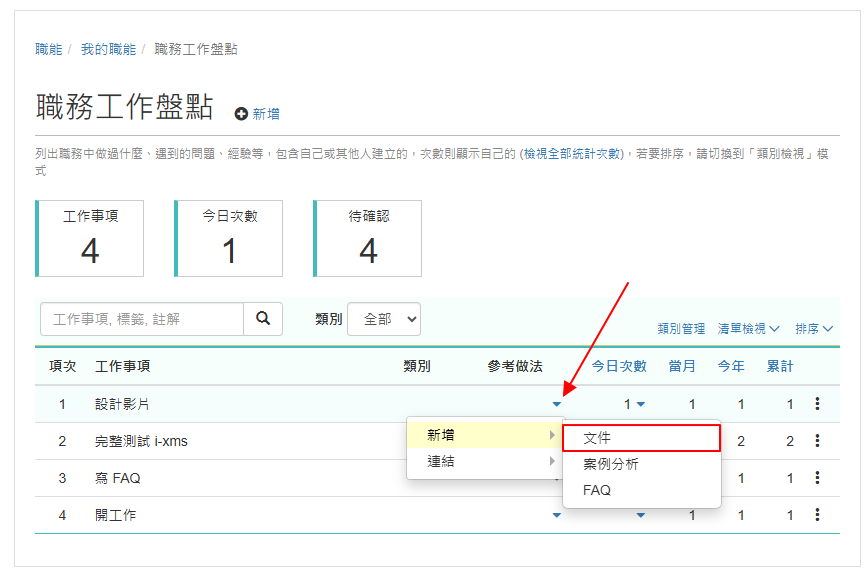This screenshot has width=868, height=575.
Task: Click 設計影片 task name
Action: pos(122,405)
